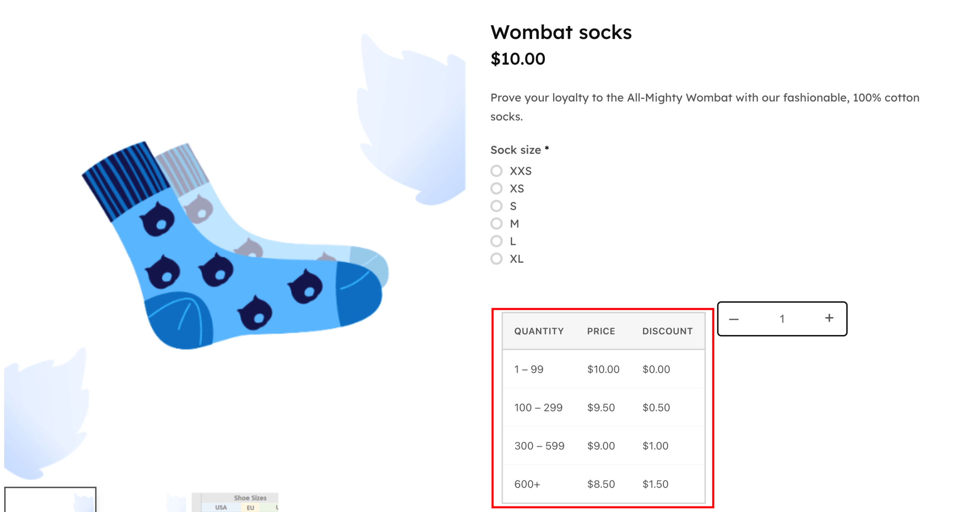
Task: Click the quantity input field
Action: (x=782, y=318)
